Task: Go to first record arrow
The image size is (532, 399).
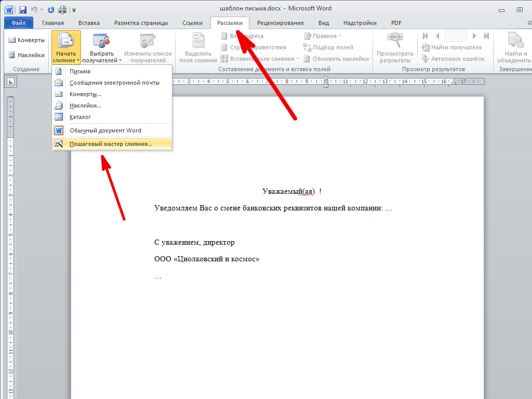Action: coord(425,36)
